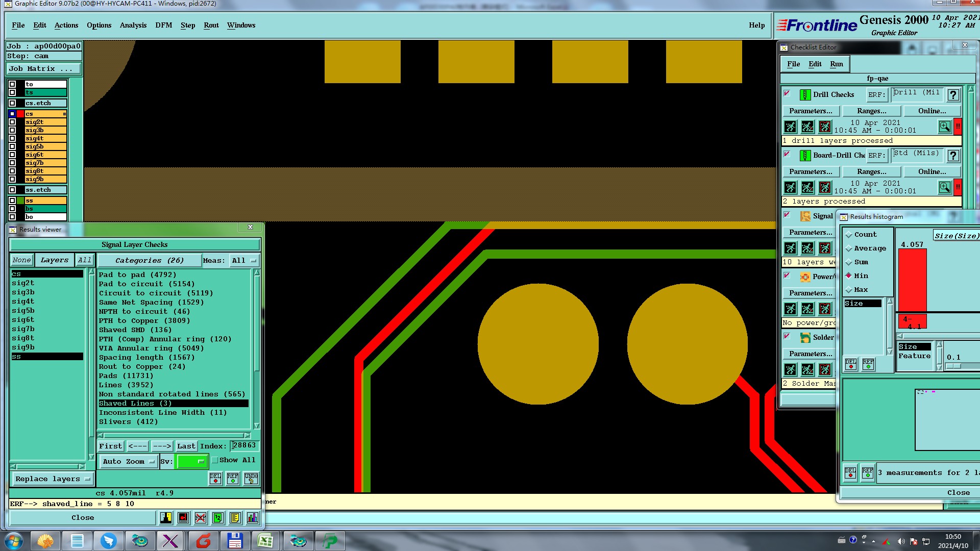Open Excel from the Windows taskbar
The width and height of the screenshot is (980, 551).
(x=265, y=541)
